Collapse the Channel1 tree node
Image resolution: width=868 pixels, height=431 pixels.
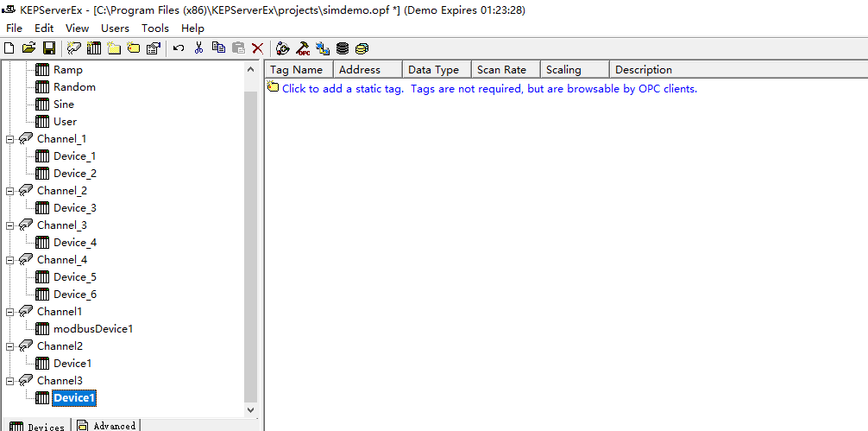[x=9, y=312]
